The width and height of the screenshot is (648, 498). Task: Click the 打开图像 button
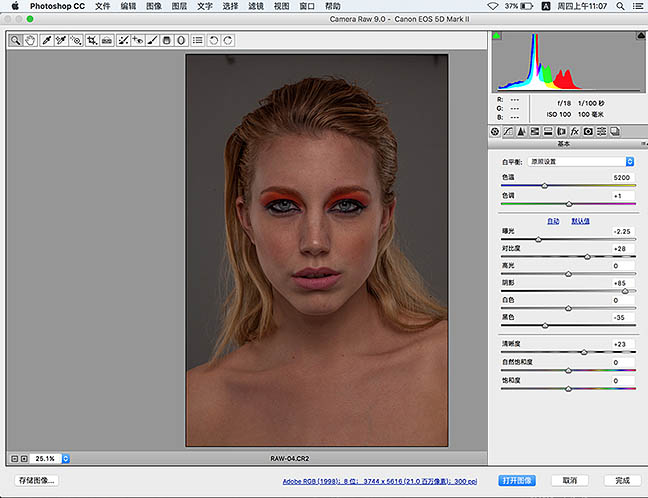tap(519, 480)
